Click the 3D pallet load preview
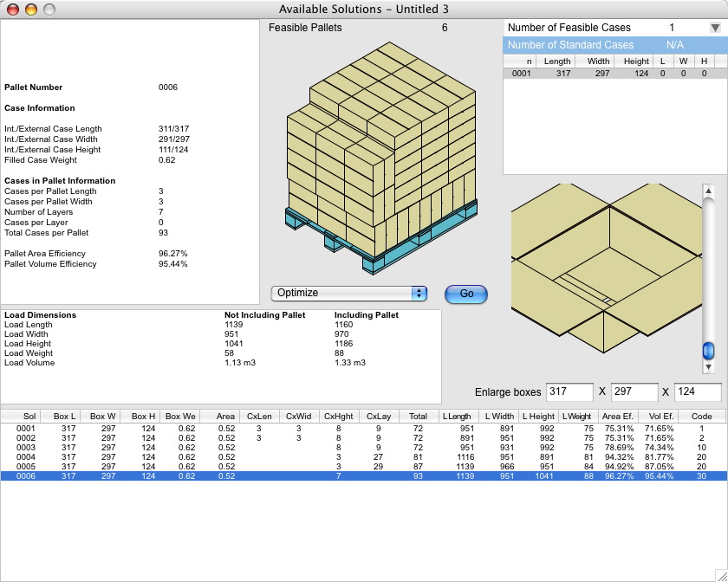Image resolution: width=728 pixels, height=582 pixels. pos(381,158)
